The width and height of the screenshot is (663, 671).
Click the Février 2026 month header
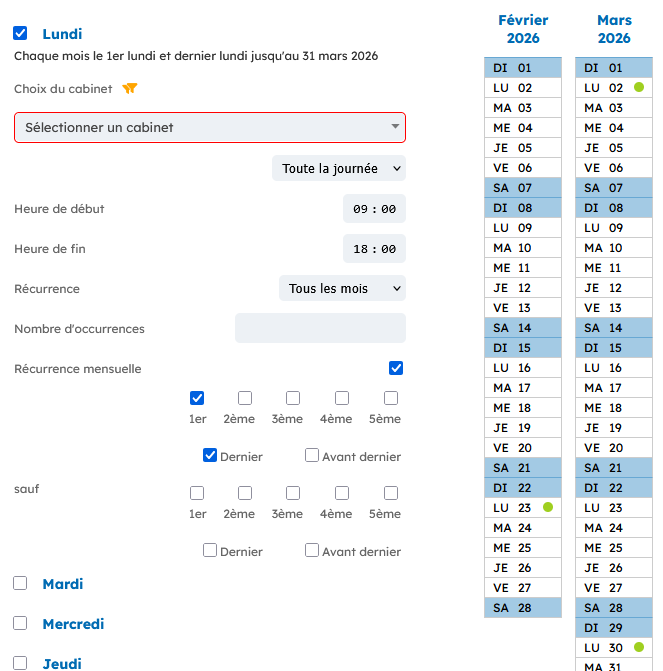pyautogui.click(x=523, y=29)
